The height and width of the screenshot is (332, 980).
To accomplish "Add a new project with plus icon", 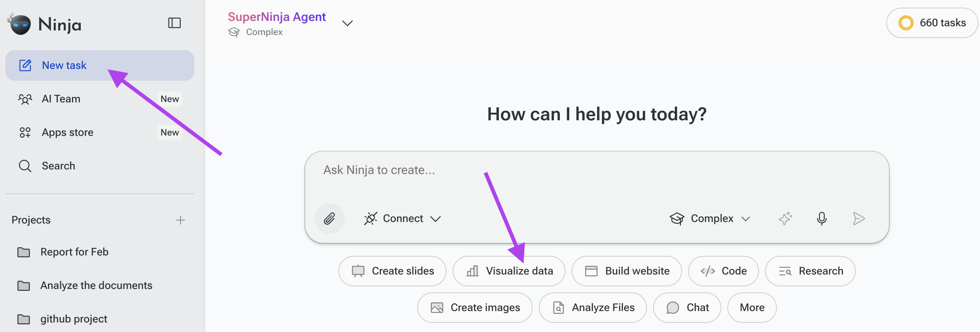I will click(x=181, y=220).
